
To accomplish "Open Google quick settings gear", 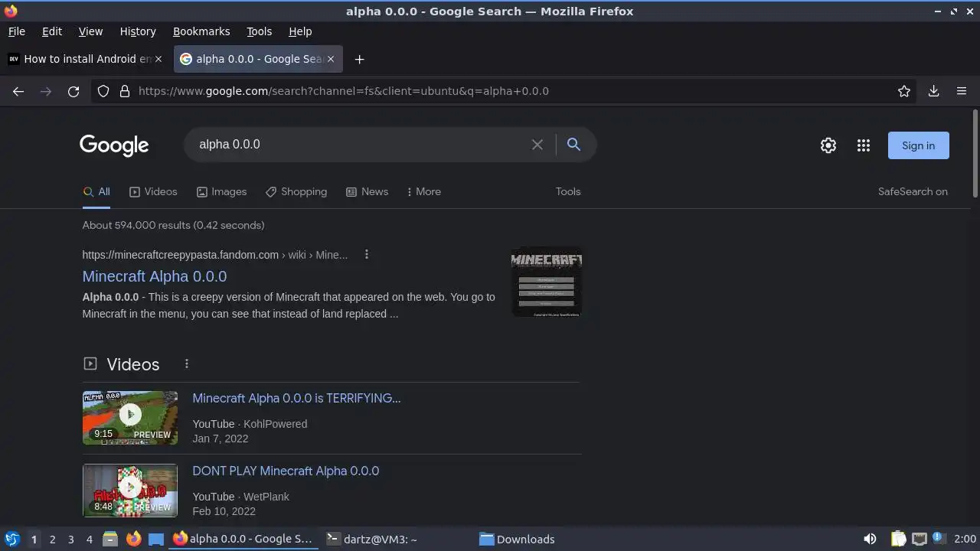I will pyautogui.click(x=828, y=145).
